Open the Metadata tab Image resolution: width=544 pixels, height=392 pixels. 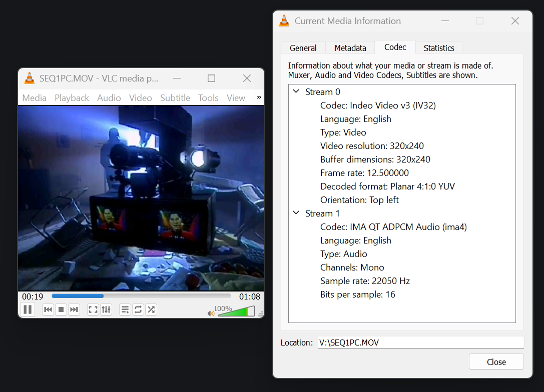point(350,48)
